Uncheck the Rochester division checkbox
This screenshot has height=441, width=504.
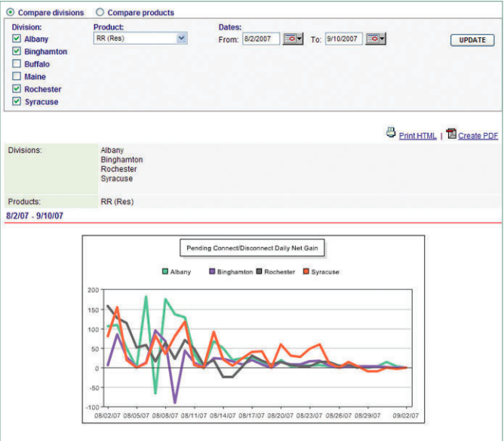coord(17,89)
